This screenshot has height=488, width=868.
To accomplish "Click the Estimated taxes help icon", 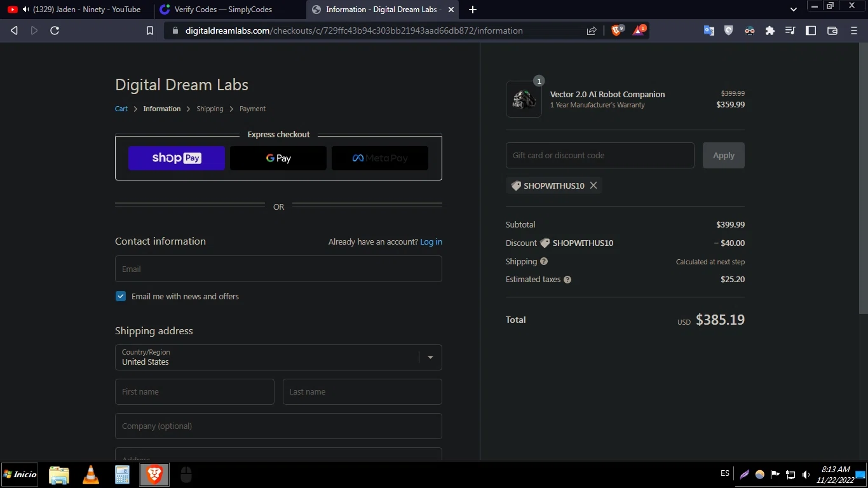I will (x=567, y=280).
